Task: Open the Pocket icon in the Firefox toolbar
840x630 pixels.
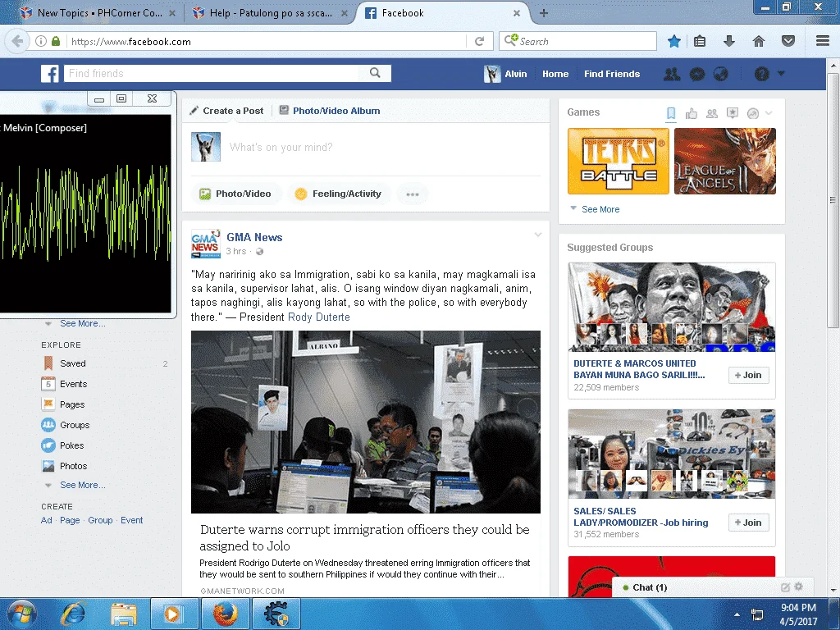Action: 788,41
